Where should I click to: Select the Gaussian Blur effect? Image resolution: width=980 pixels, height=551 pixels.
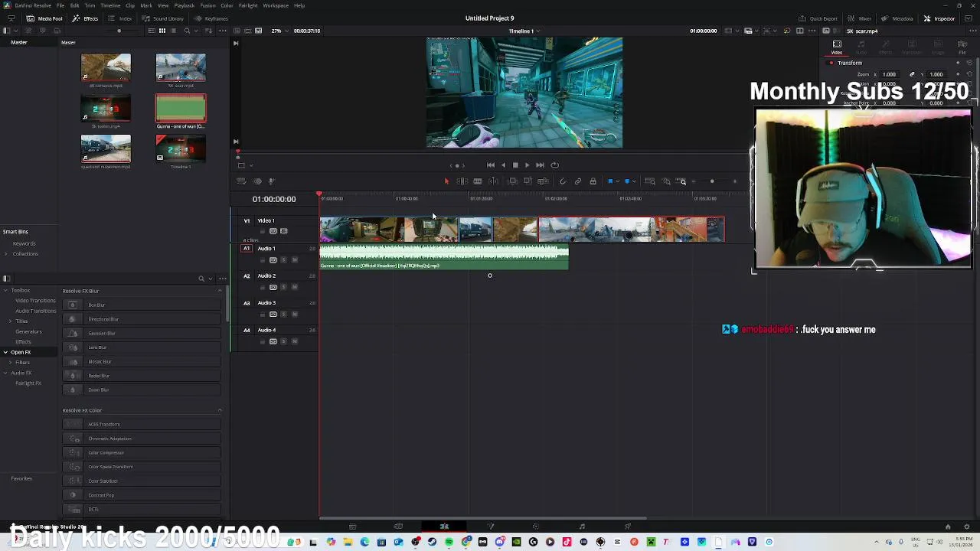pyautogui.click(x=142, y=333)
